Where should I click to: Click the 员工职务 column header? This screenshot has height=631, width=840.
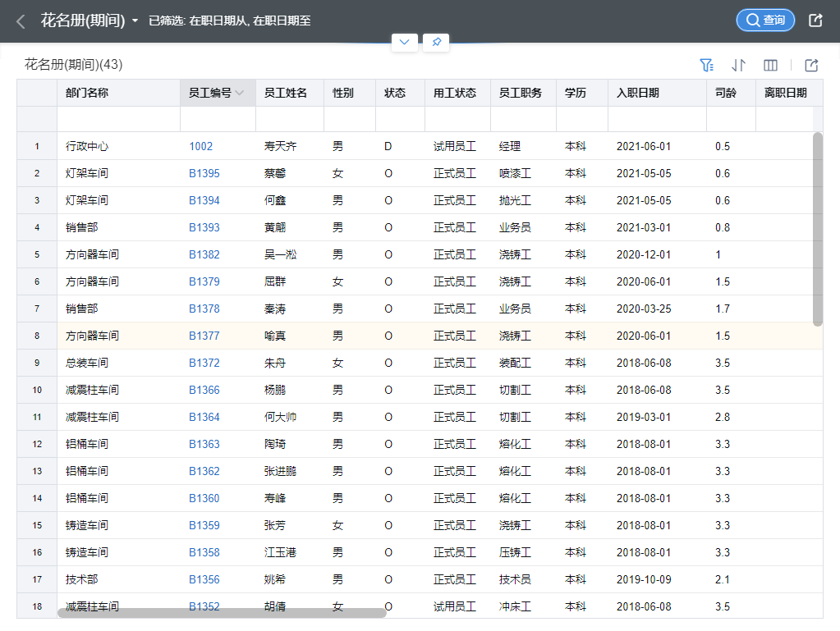523,93
